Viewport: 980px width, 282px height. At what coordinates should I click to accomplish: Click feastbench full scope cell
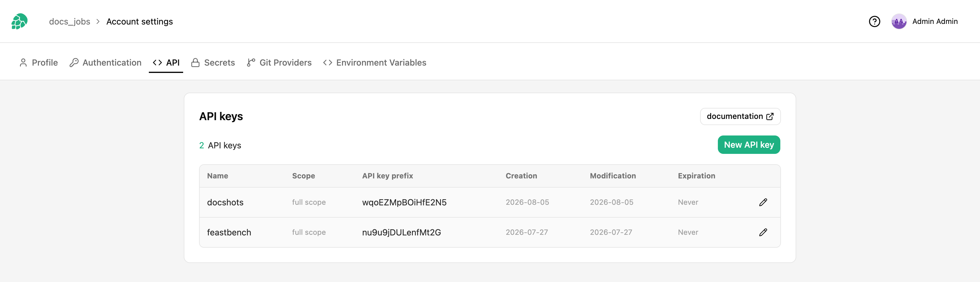308,232
